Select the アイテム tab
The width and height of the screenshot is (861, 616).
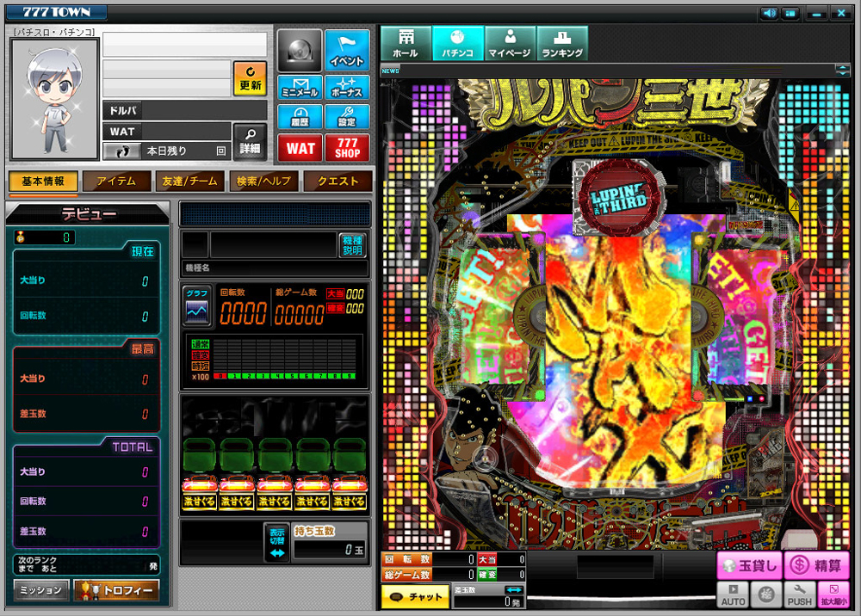[x=116, y=182]
